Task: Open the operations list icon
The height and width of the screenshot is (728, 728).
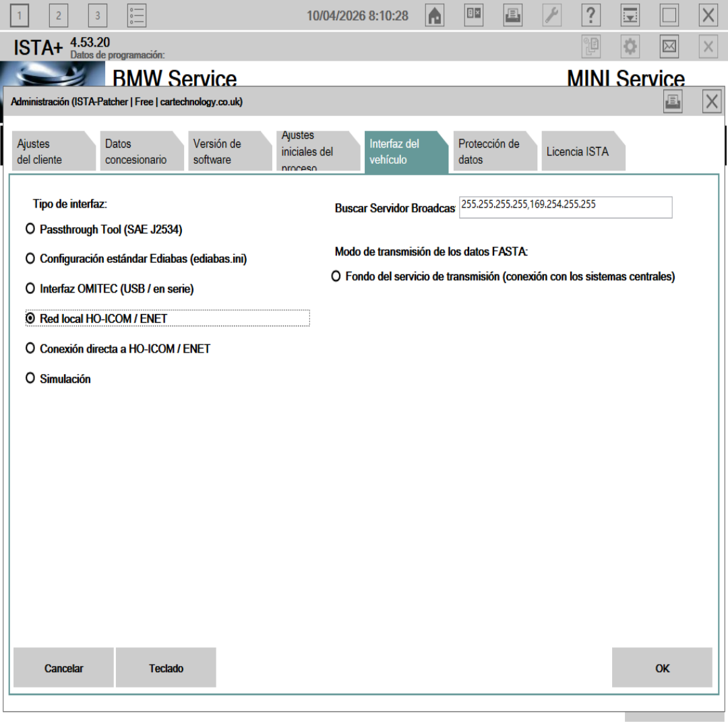Action: [136, 16]
